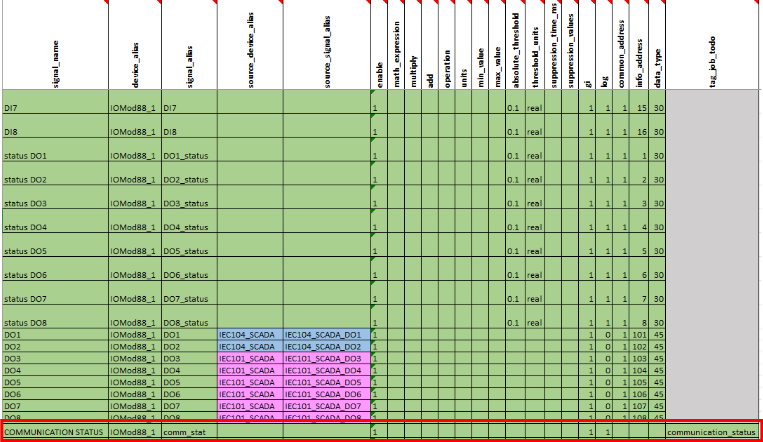This screenshot has height=442, width=763.
Task: Select the multiply column header
Action: 413,45
